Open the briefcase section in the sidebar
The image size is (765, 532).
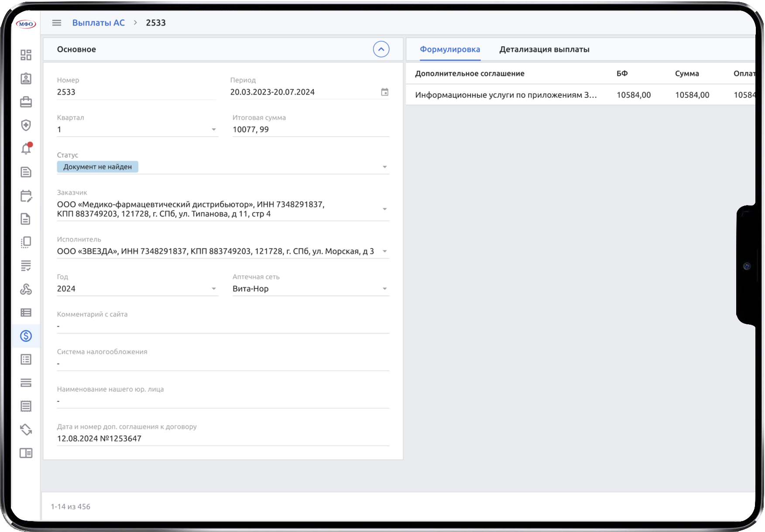pyautogui.click(x=26, y=102)
